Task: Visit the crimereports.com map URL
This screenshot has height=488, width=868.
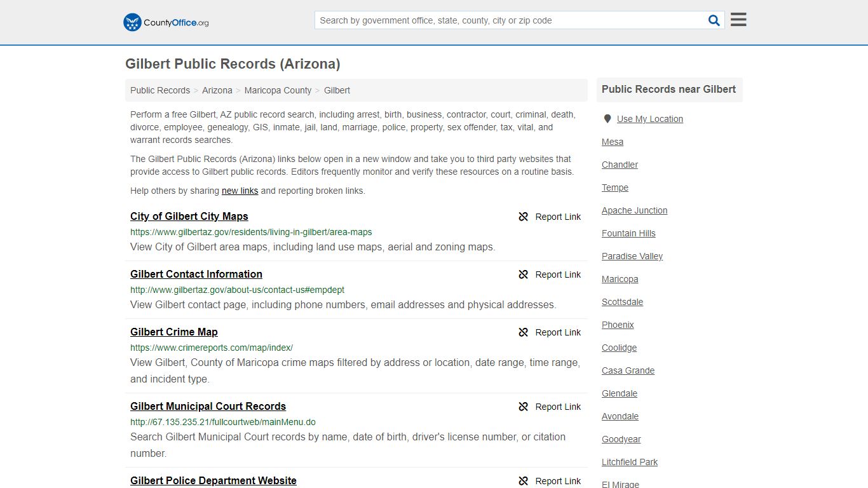Action: (212, 348)
